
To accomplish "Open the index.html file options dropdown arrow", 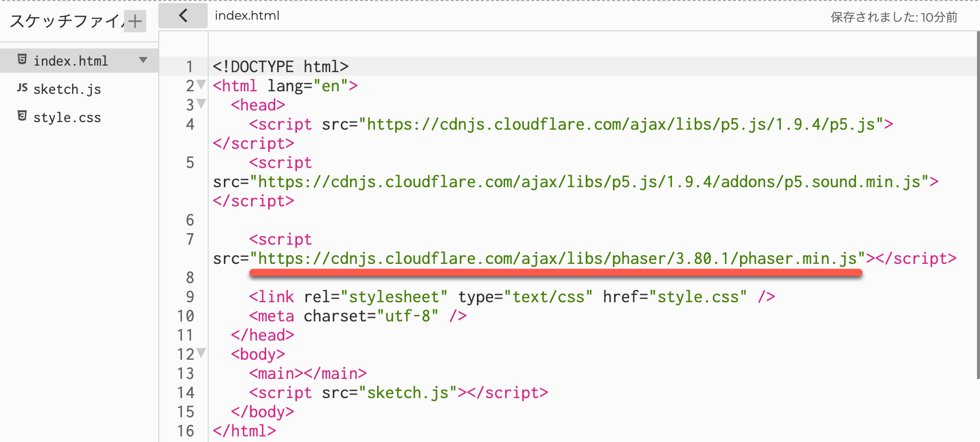I will coord(143,60).
